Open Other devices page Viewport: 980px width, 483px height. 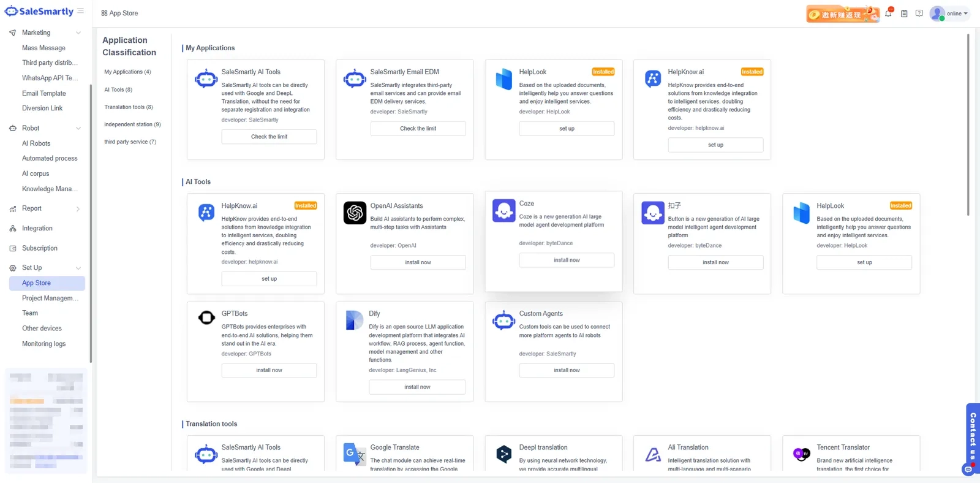(x=42, y=329)
